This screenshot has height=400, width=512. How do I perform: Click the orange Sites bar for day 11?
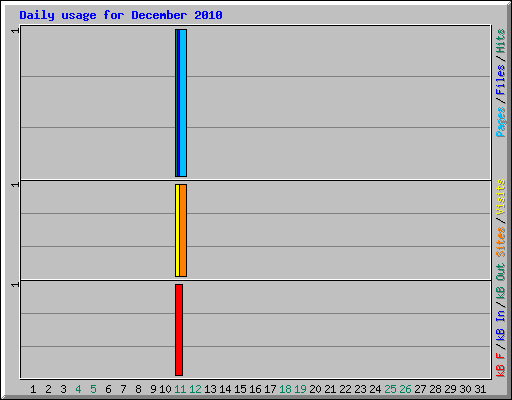[x=183, y=230]
